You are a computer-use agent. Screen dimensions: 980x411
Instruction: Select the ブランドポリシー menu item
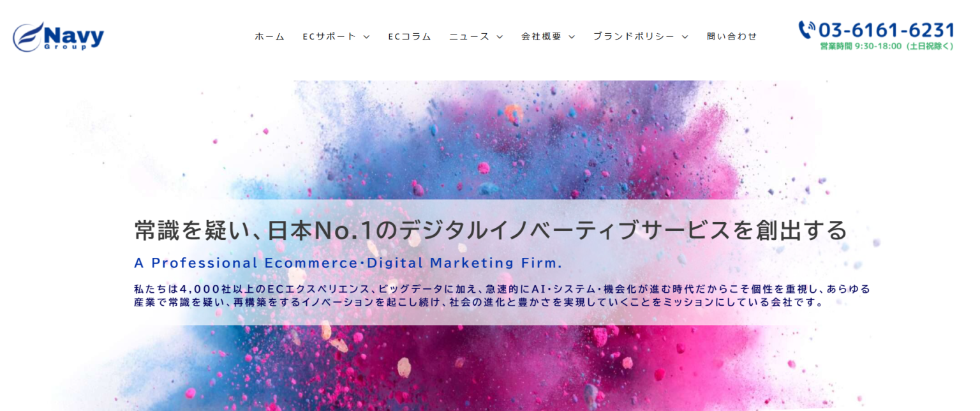point(634,36)
